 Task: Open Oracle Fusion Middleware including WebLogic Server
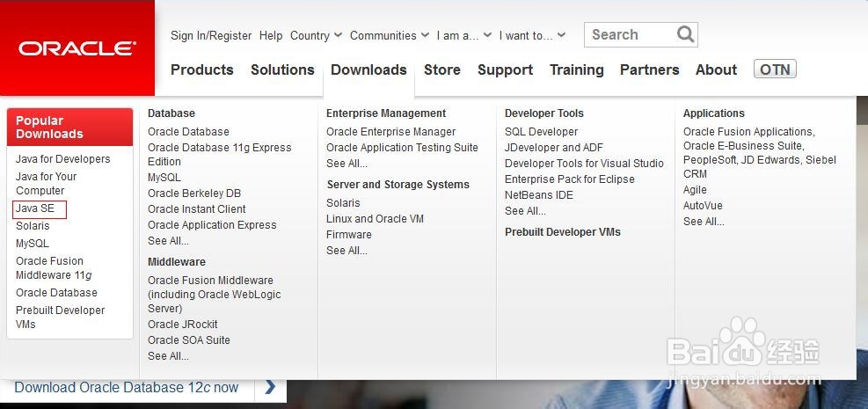tap(215, 295)
